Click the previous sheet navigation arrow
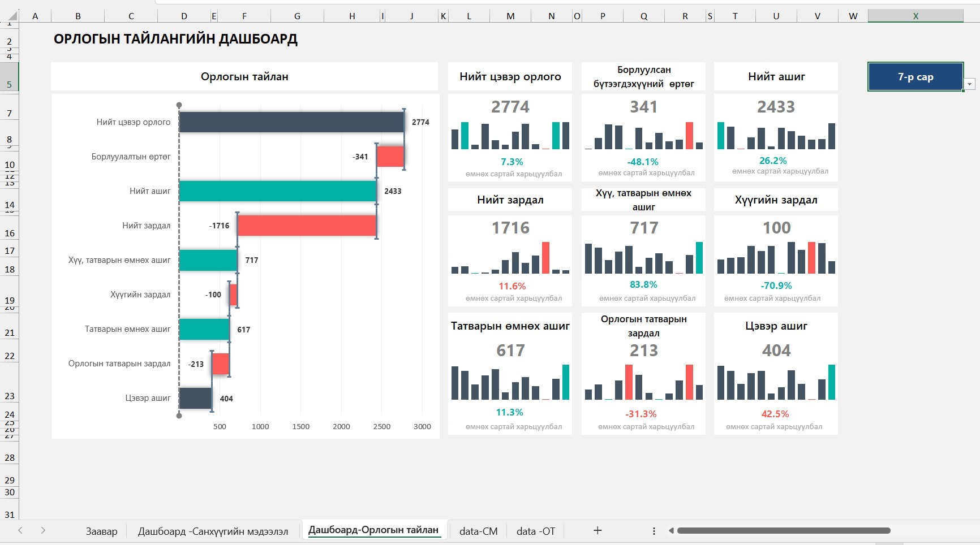Viewport: 980px width, 545px height. coord(20,530)
